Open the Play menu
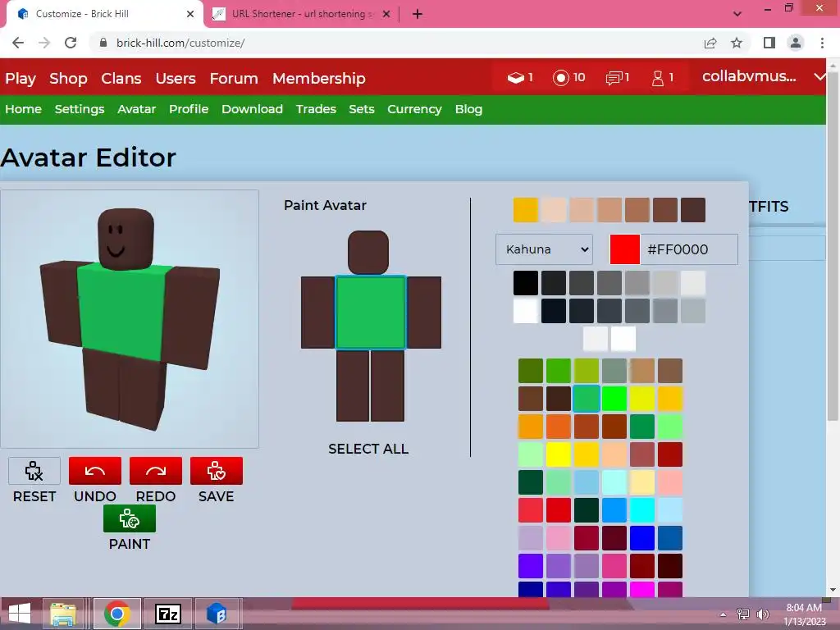Viewport: 840px width, 630px height. (x=21, y=78)
